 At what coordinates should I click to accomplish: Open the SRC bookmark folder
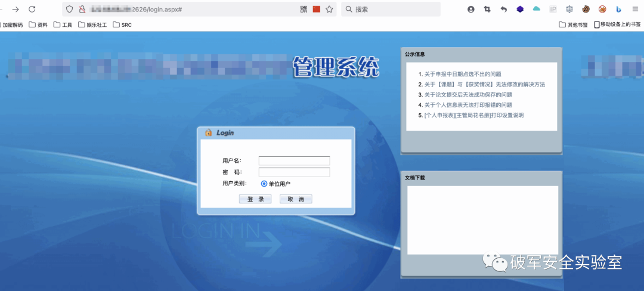tap(122, 24)
